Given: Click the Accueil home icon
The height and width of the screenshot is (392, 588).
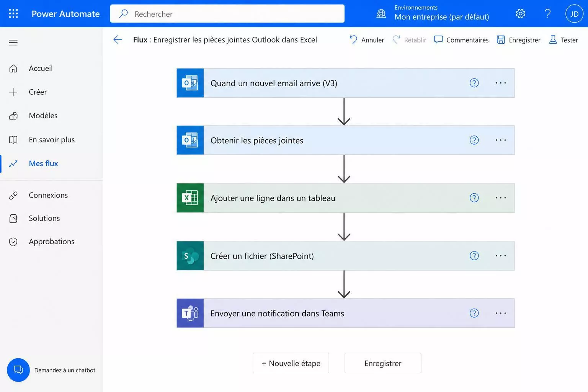Looking at the screenshot, I should coord(13,69).
